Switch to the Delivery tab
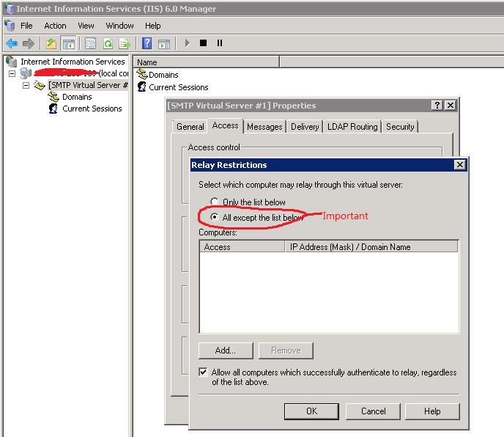Screen dimensions: 504x437 305,127
